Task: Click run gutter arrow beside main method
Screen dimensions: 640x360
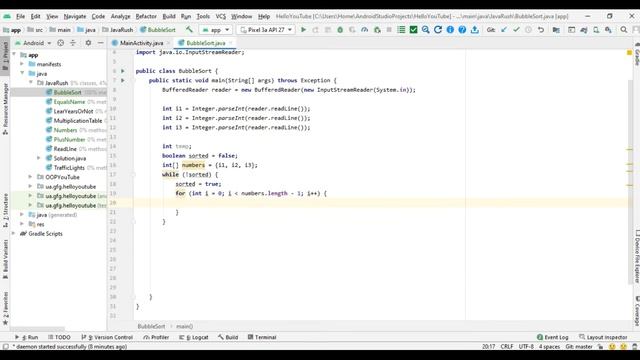Action: click(122, 80)
